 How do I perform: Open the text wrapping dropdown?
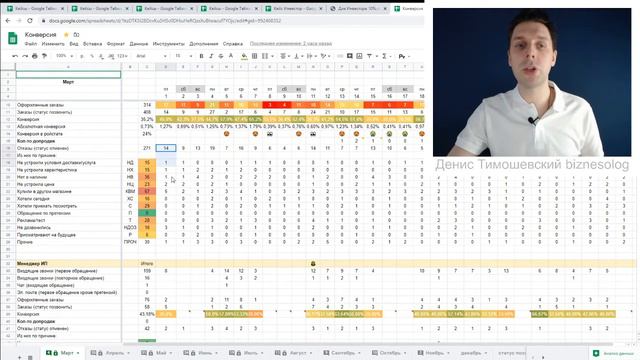point(311,56)
